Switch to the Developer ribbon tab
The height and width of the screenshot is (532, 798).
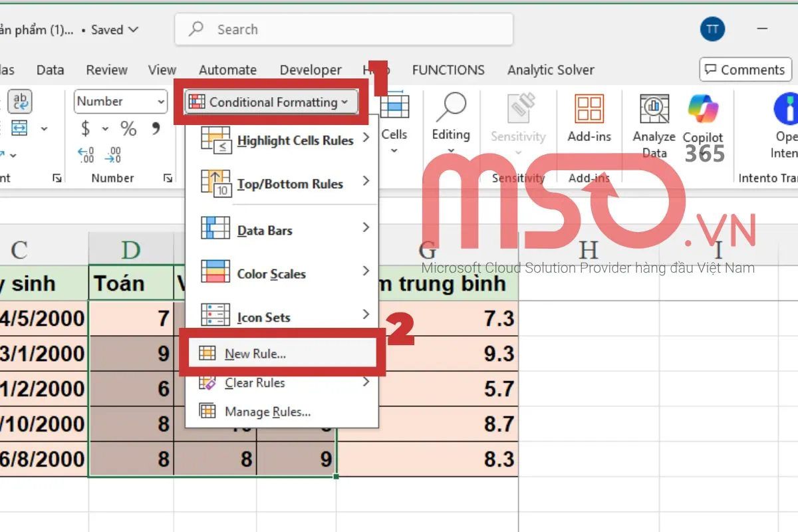311,70
